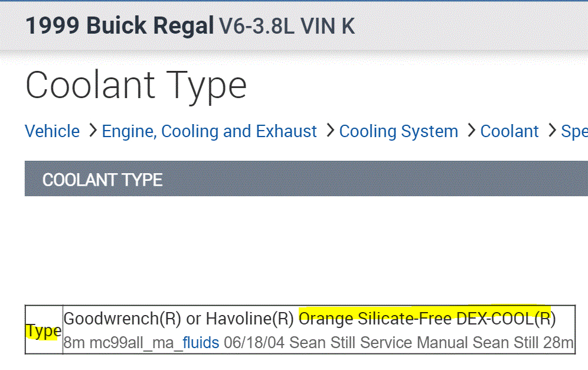Image resolution: width=588 pixels, height=370 pixels.
Task: Click the V6-3.8L VIN K engine label
Action: click(x=287, y=26)
